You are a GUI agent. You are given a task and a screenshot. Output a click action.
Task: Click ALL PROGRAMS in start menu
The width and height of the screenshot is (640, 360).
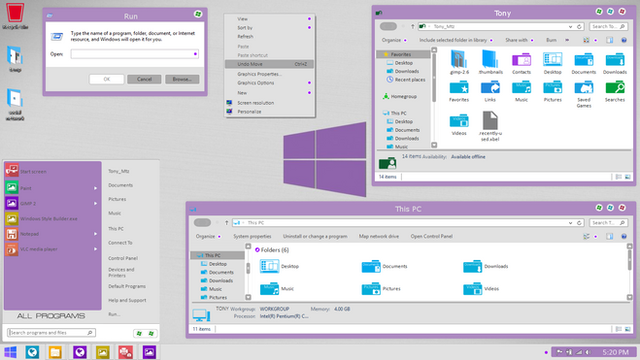[51, 316]
